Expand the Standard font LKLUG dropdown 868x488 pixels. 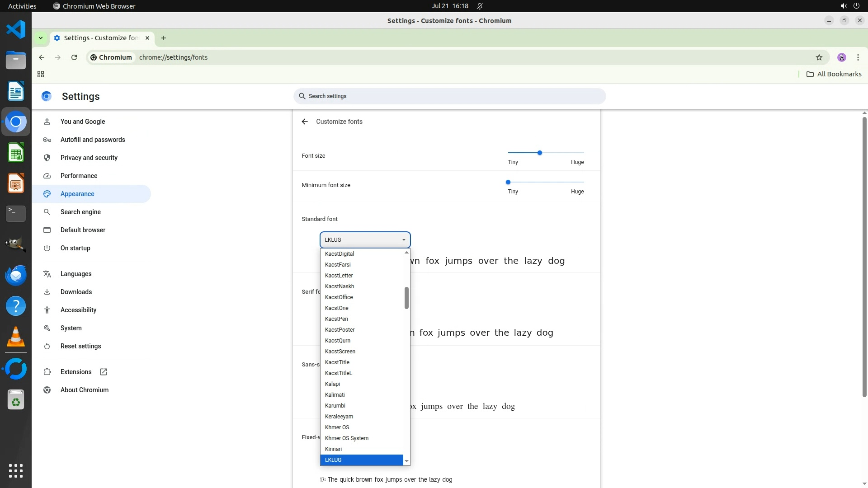365,240
